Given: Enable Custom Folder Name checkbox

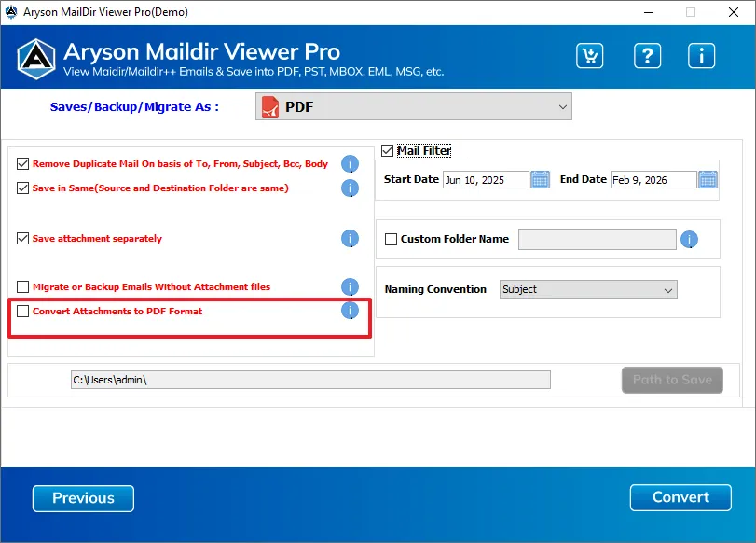Looking at the screenshot, I should (x=391, y=239).
